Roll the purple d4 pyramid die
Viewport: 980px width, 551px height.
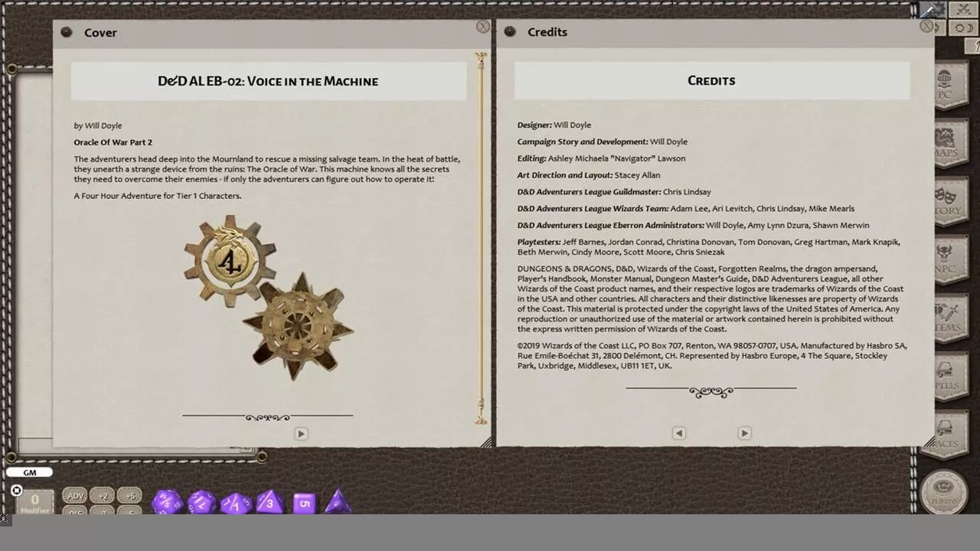338,501
